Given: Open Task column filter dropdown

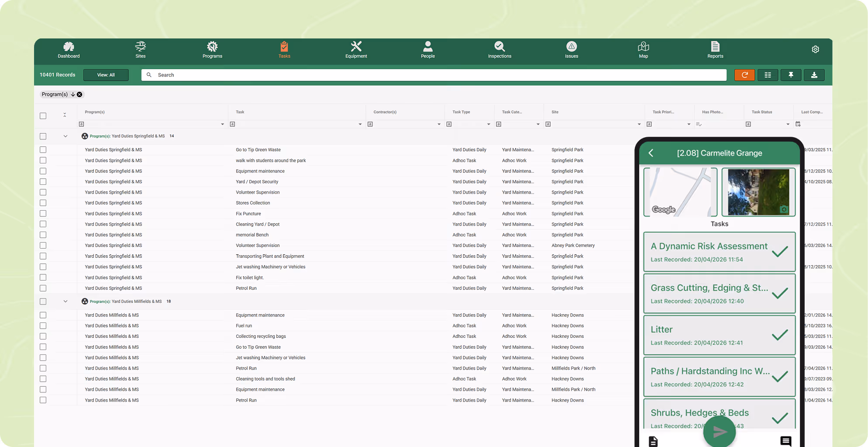Looking at the screenshot, I should (x=360, y=125).
